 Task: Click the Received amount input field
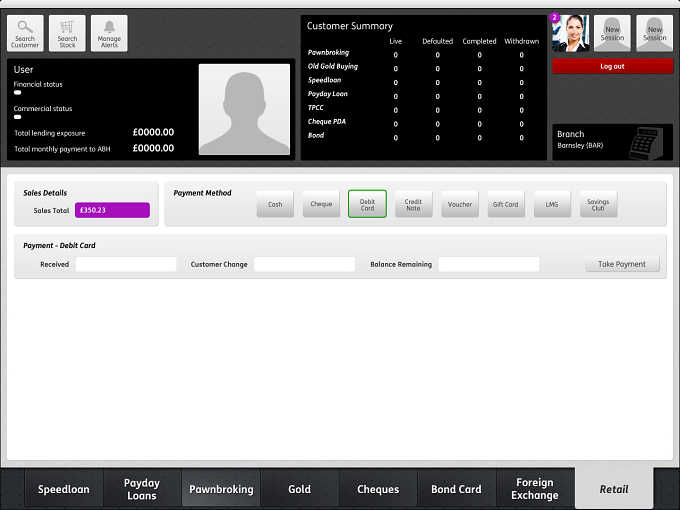(x=126, y=264)
